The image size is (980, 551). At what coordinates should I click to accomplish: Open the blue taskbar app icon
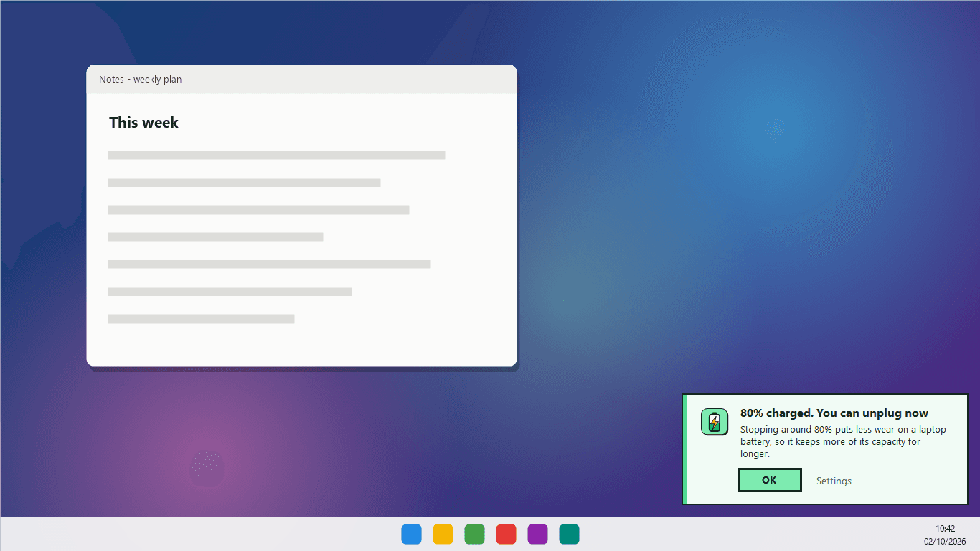(x=411, y=534)
